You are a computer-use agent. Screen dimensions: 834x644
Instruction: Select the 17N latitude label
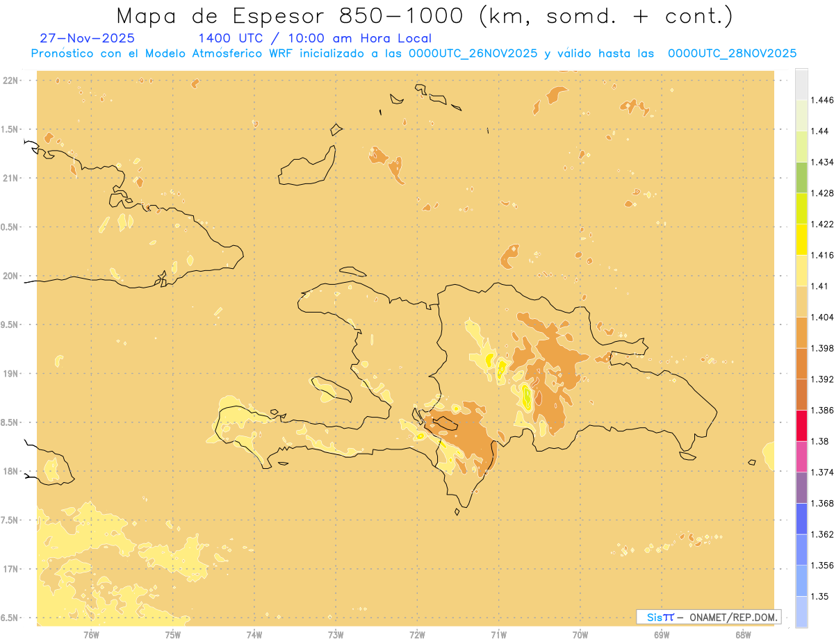click(12, 569)
